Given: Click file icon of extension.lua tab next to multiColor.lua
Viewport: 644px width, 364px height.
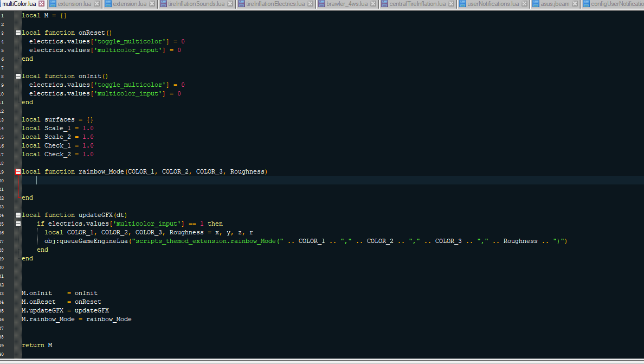Looking at the screenshot, I should coord(53,4).
